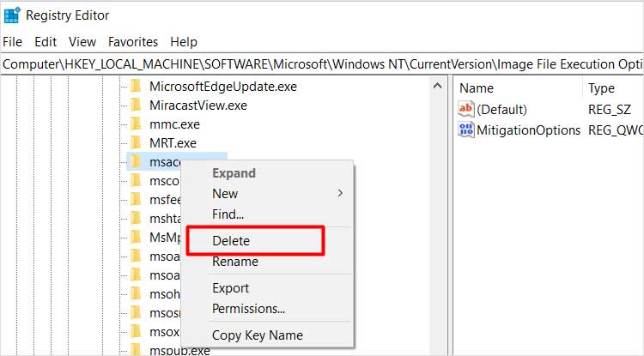Click the Registry Editor app icon
Image resolution: width=644 pixels, height=356 pixels.
12,15
